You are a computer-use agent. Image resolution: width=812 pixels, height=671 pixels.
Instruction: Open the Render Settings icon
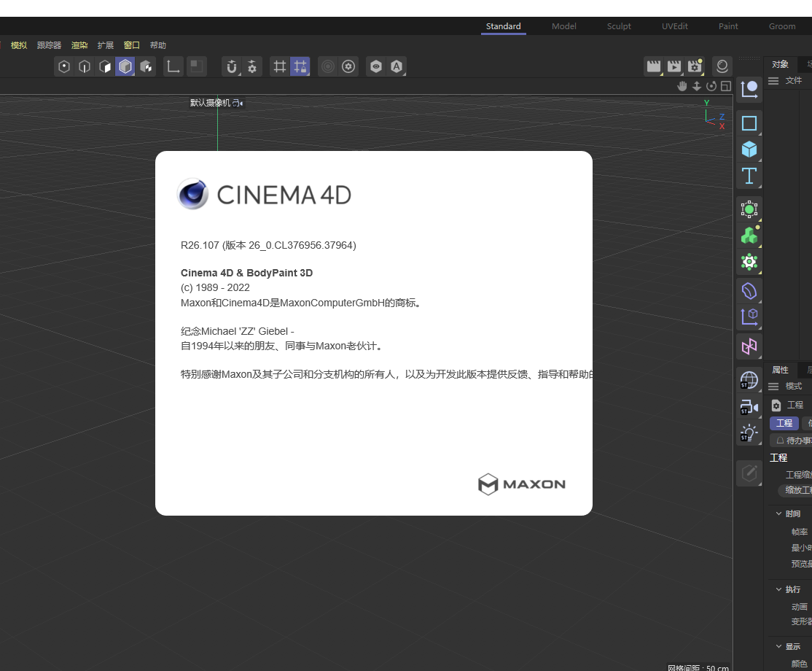(695, 66)
